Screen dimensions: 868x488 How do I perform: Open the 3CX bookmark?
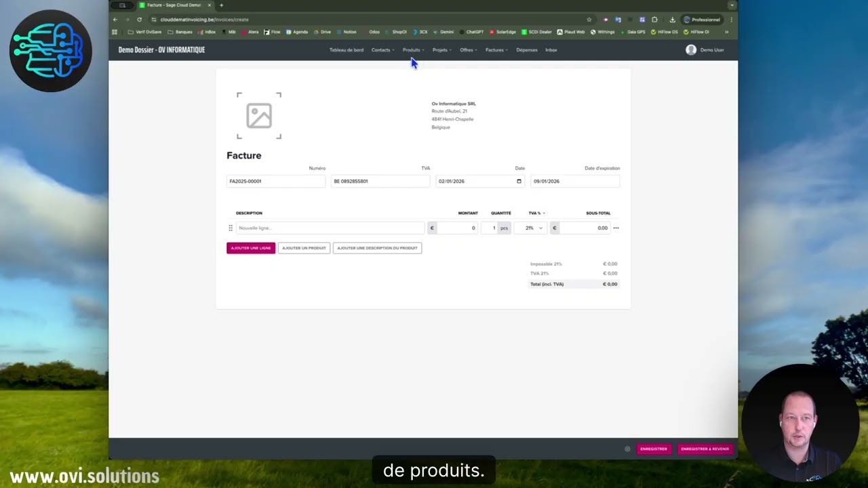420,32
